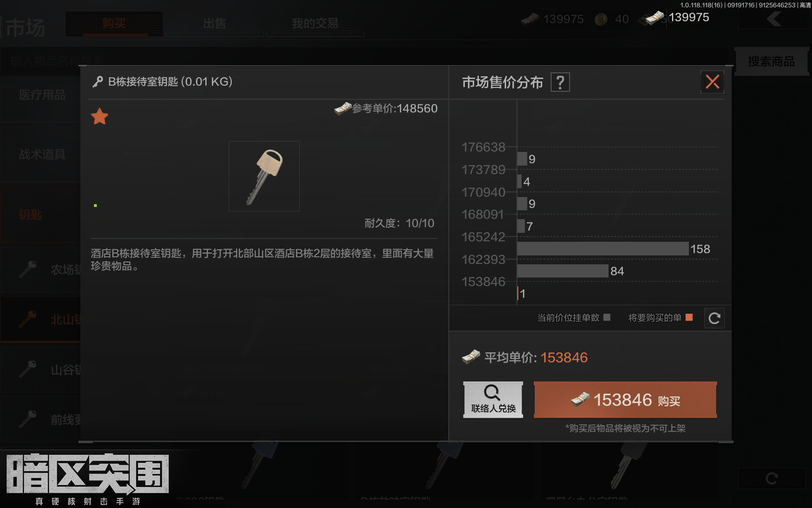Select the 84 listings price bar

(x=562, y=271)
